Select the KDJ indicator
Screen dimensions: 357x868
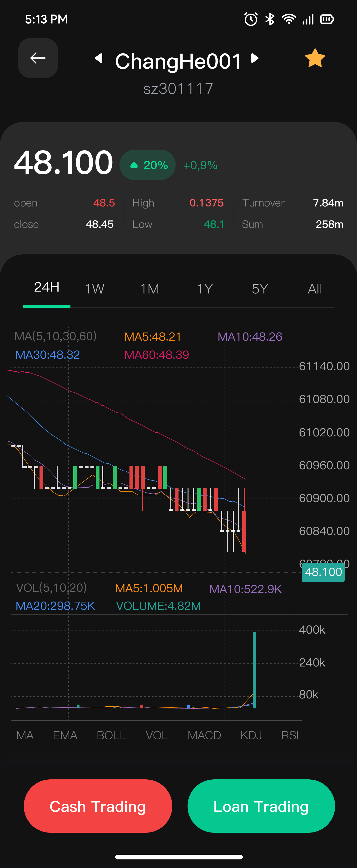tap(251, 735)
